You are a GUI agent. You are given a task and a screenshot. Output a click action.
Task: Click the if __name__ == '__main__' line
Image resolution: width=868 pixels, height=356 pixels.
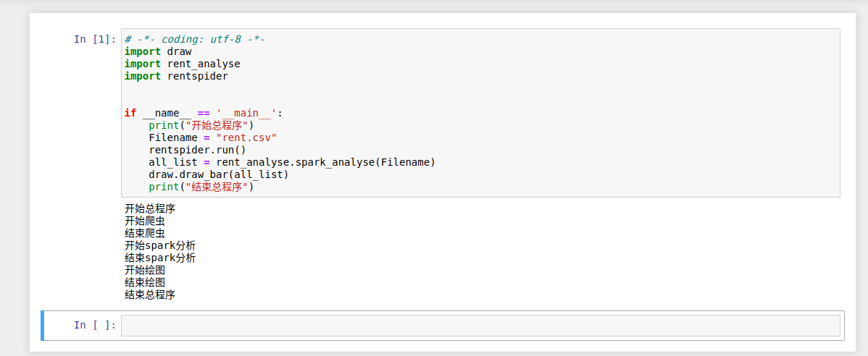pos(203,114)
